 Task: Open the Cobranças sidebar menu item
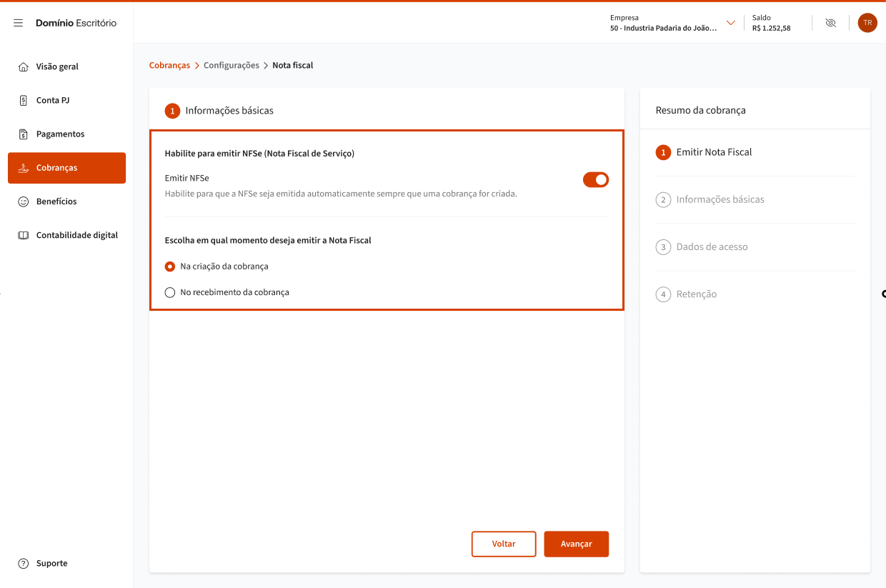66,168
